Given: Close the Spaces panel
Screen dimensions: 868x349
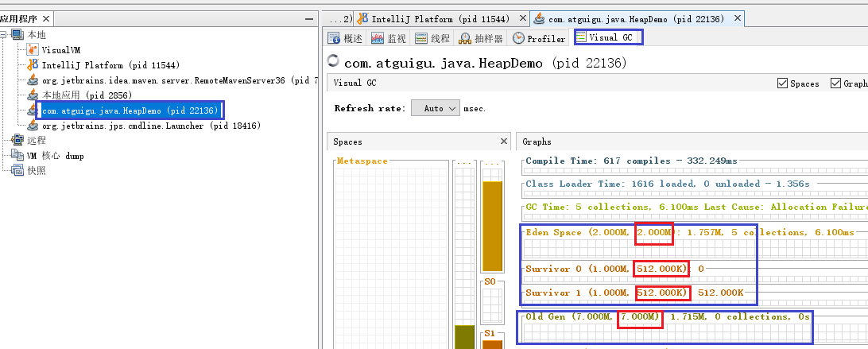Looking at the screenshot, I should [504, 142].
